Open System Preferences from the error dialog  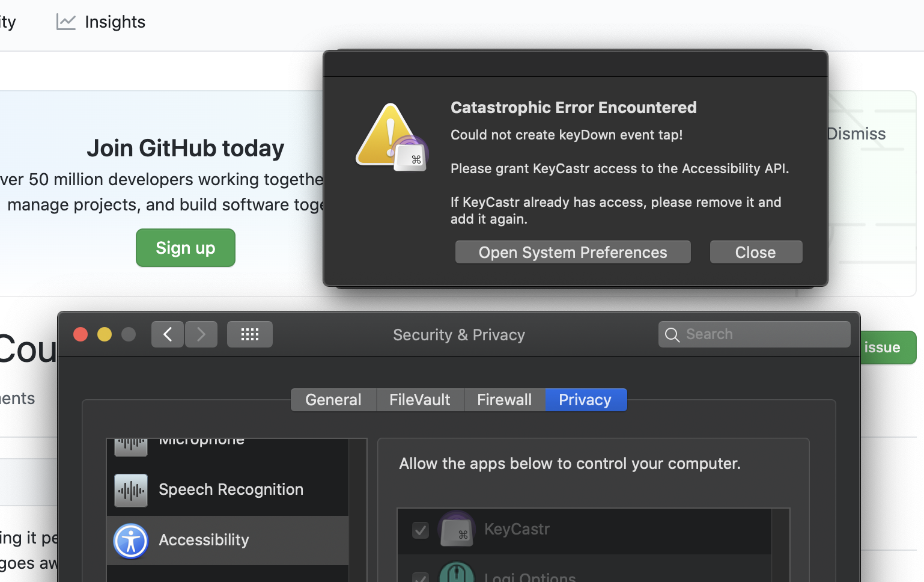click(x=573, y=252)
